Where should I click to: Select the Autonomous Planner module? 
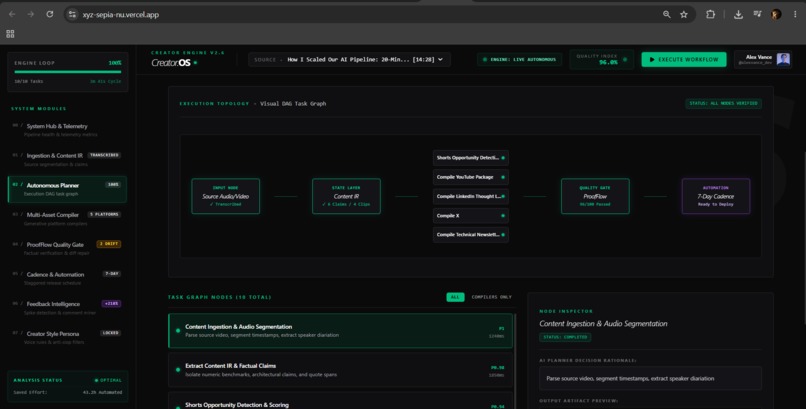[67, 189]
